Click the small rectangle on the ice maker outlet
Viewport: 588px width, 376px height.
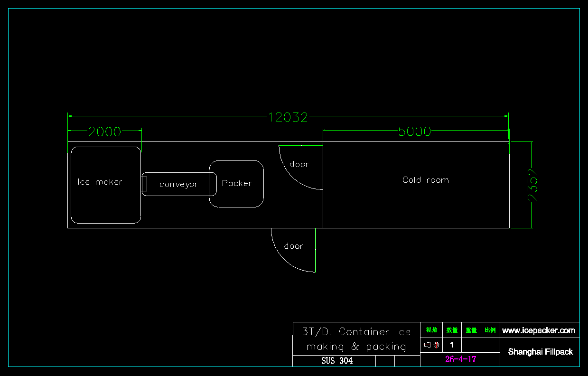click(x=144, y=184)
